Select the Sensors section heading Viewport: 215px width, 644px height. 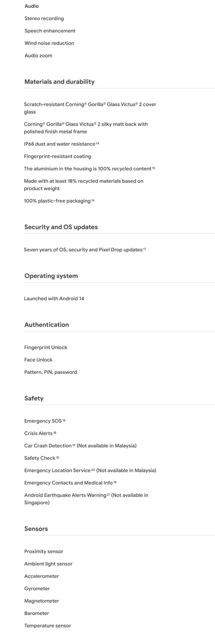click(x=36, y=529)
